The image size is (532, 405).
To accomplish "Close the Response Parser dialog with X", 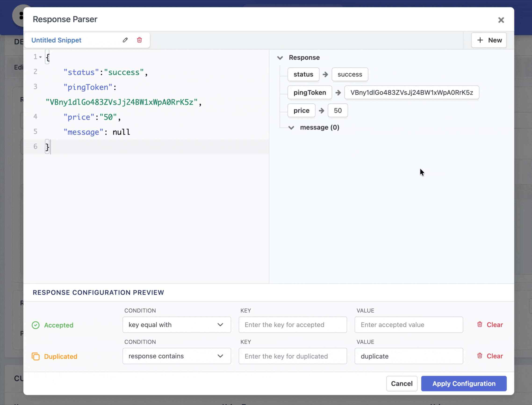I will pos(501,20).
